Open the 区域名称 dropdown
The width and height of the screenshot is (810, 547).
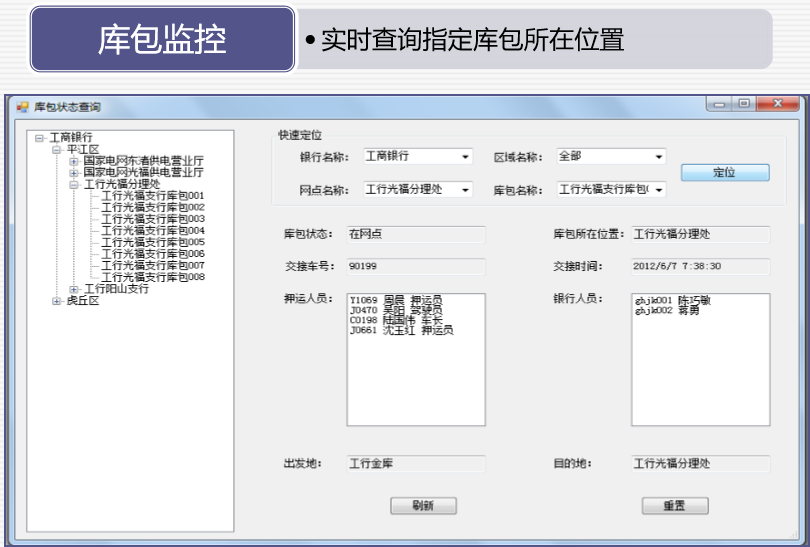point(659,157)
